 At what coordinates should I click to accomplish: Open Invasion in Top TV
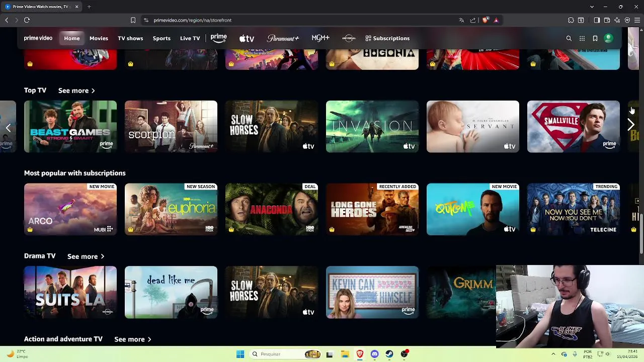(372, 126)
